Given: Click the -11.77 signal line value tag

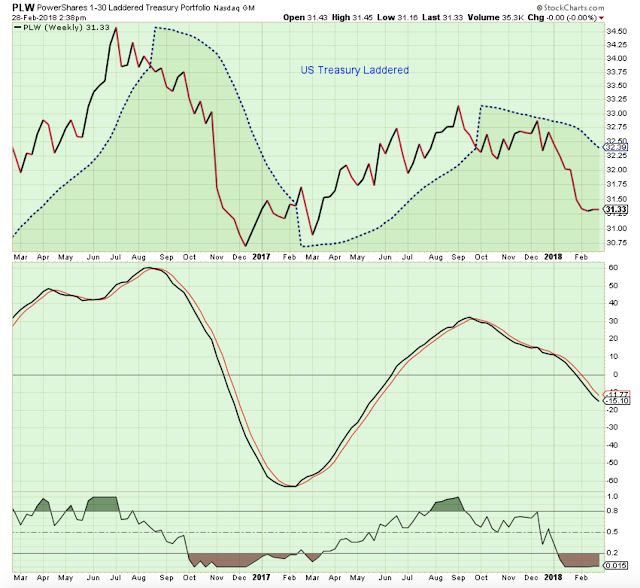Looking at the screenshot, I should tap(616, 394).
